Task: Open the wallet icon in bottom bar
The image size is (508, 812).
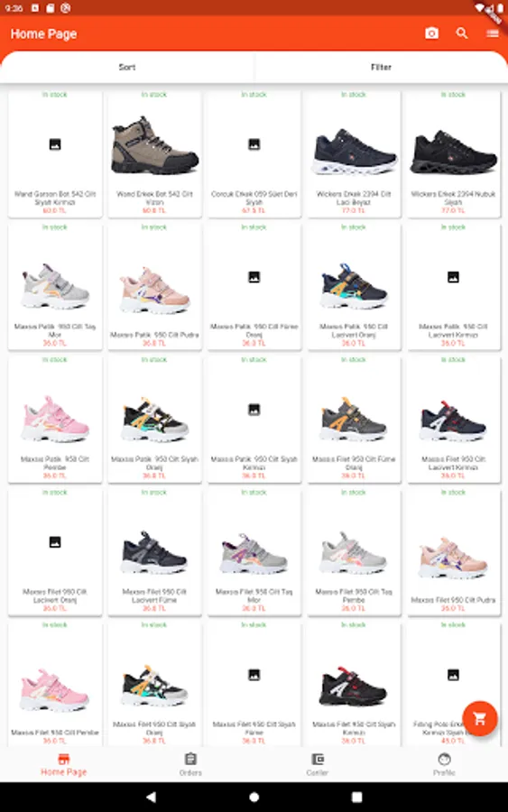Action: point(318,759)
